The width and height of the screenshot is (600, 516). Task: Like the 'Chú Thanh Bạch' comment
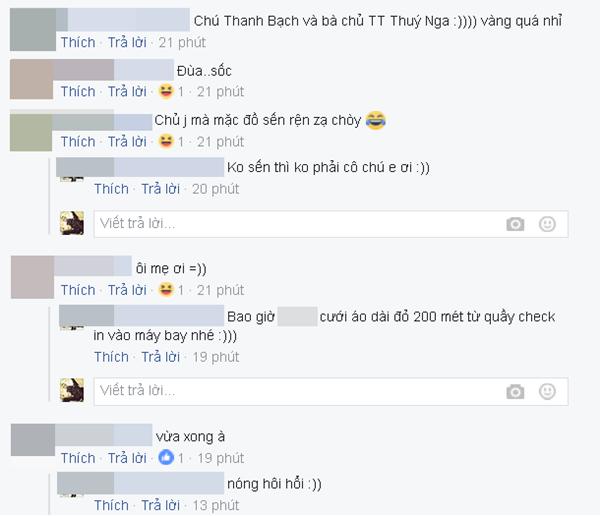point(78,42)
